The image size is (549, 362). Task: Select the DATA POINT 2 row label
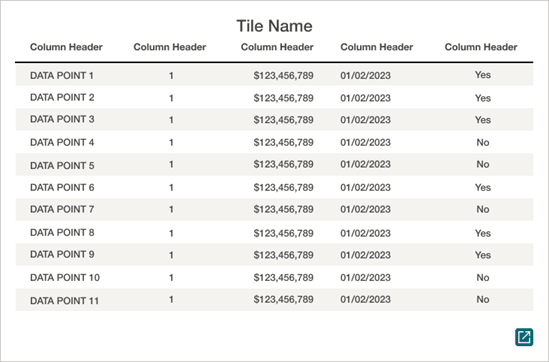pos(62,97)
